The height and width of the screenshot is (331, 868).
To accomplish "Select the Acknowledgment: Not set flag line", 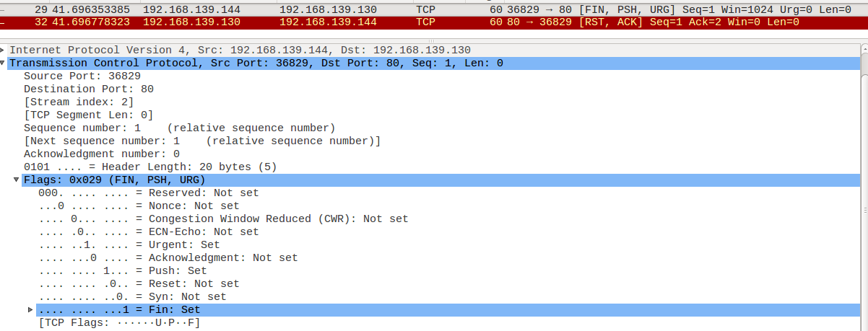I will point(168,258).
